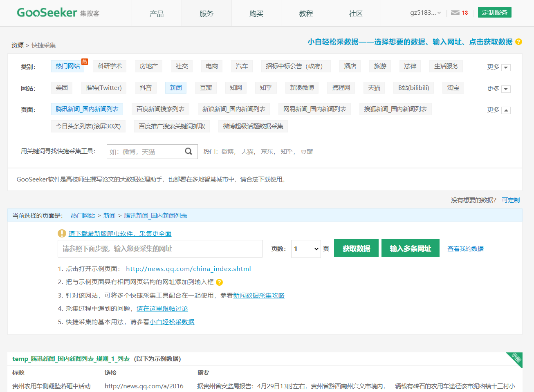Image resolution: width=534 pixels, height=392 pixels.
Task: Collapse the 页面 more arrow
Action: tap(506, 110)
